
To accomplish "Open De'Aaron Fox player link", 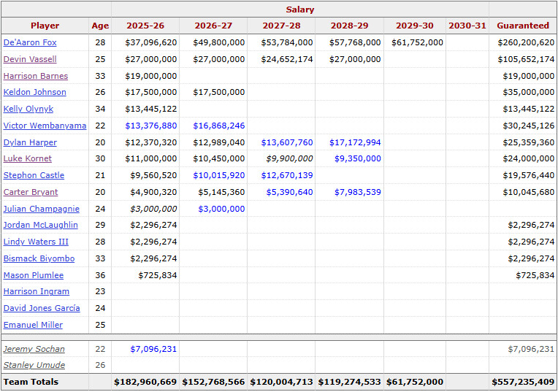I will tap(30, 42).
